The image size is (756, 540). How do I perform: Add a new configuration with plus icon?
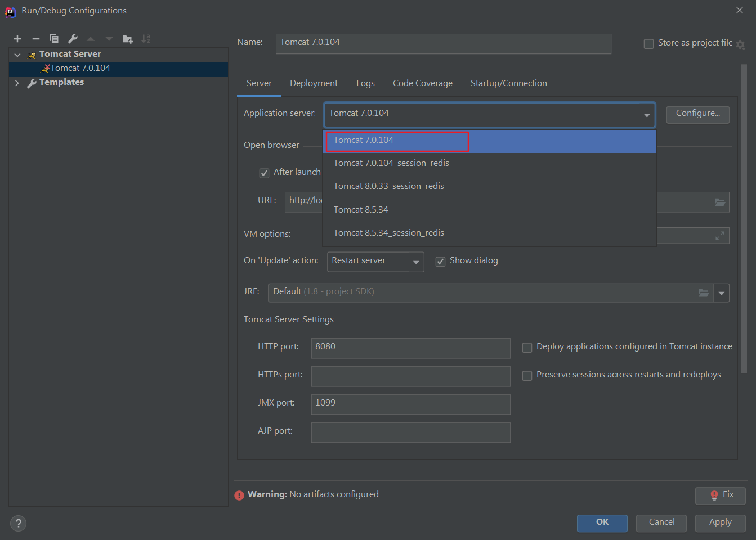17,39
